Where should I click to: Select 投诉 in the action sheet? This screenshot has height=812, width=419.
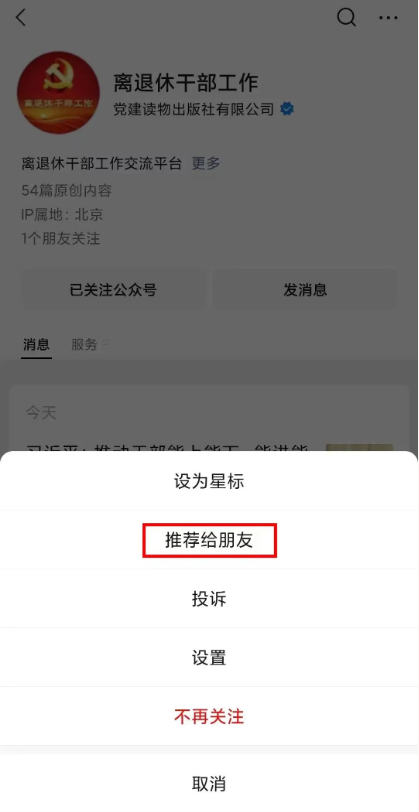[x=209, y=599]
